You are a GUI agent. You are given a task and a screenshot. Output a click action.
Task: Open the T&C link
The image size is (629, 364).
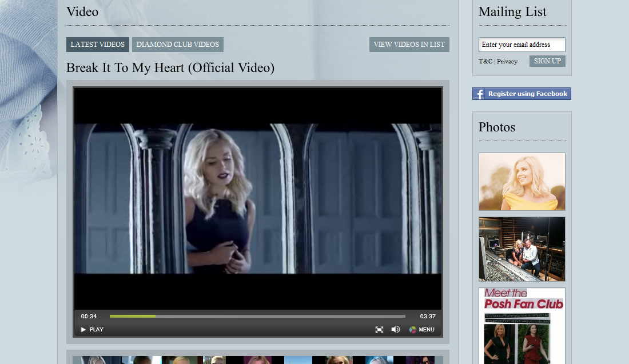pos(485,61)
